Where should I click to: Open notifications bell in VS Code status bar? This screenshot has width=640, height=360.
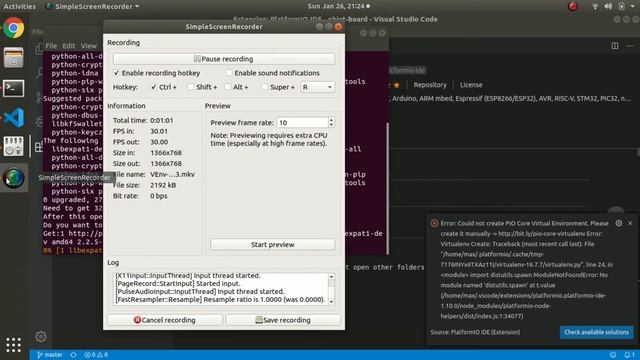click(629, 355)
